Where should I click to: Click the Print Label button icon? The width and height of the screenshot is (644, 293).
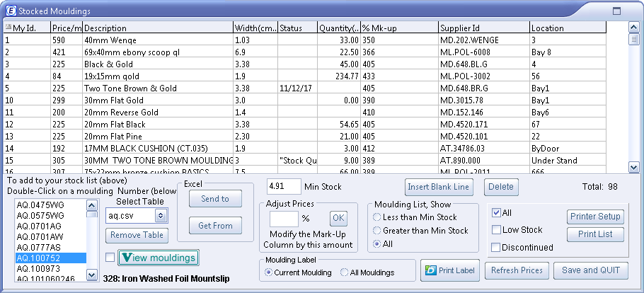click(x=430, y=270)
